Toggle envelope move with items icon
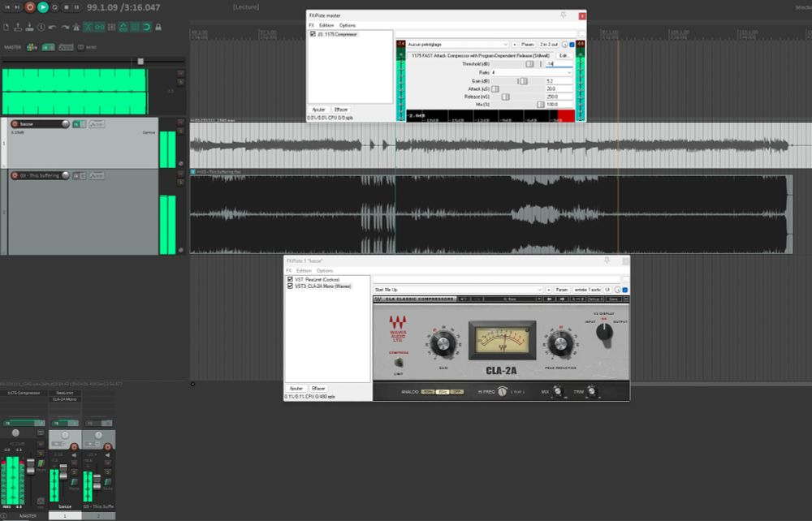 click(123, 27)
